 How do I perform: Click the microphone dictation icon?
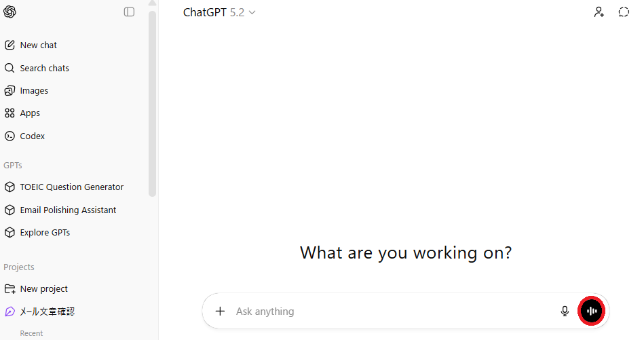pyautogui.click(x=565, y=311)
